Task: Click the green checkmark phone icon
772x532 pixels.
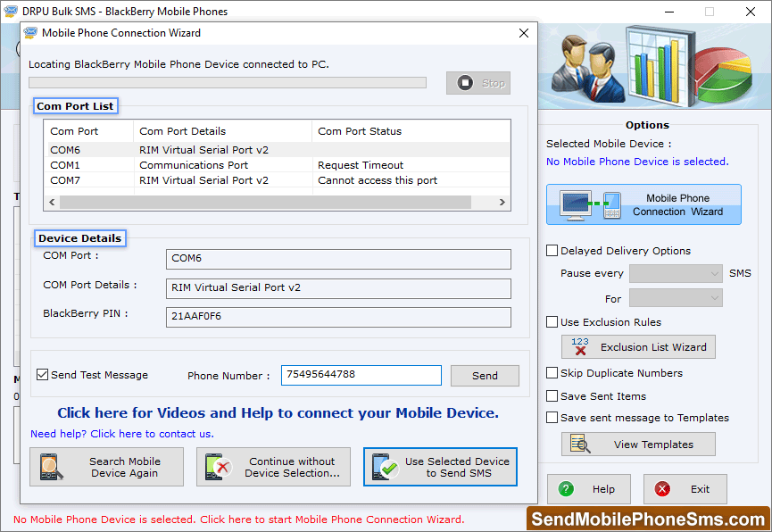Action: [x=386, y=467]
